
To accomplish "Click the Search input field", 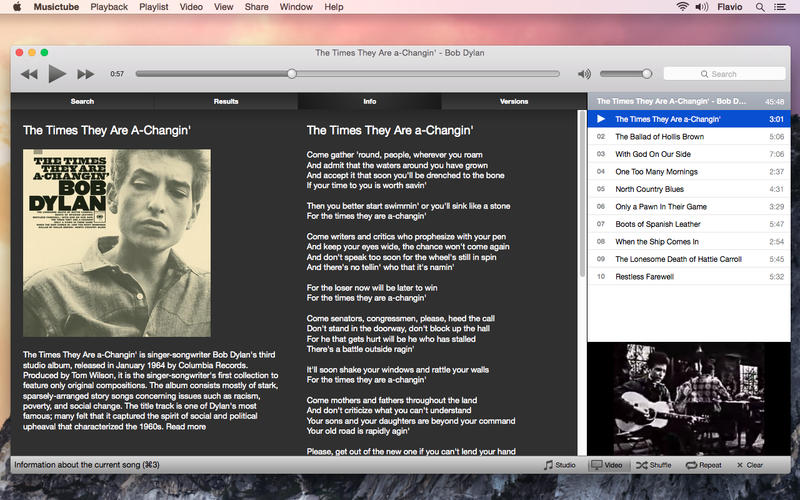I will click(725, 74).
